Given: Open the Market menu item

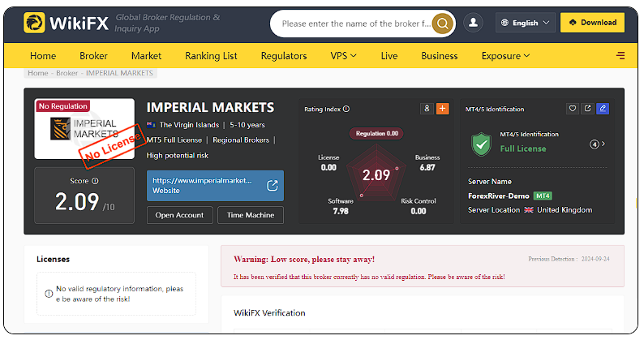Looking at the screenshot, I should pos(146,55).
